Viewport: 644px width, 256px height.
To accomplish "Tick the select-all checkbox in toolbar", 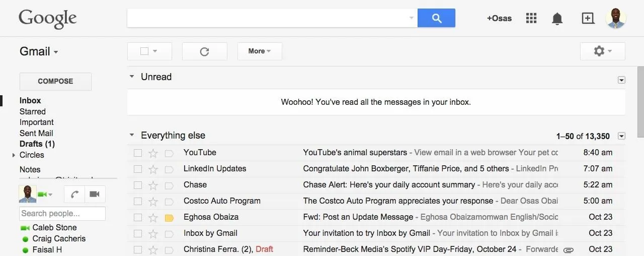I will [x=144, y=51].
